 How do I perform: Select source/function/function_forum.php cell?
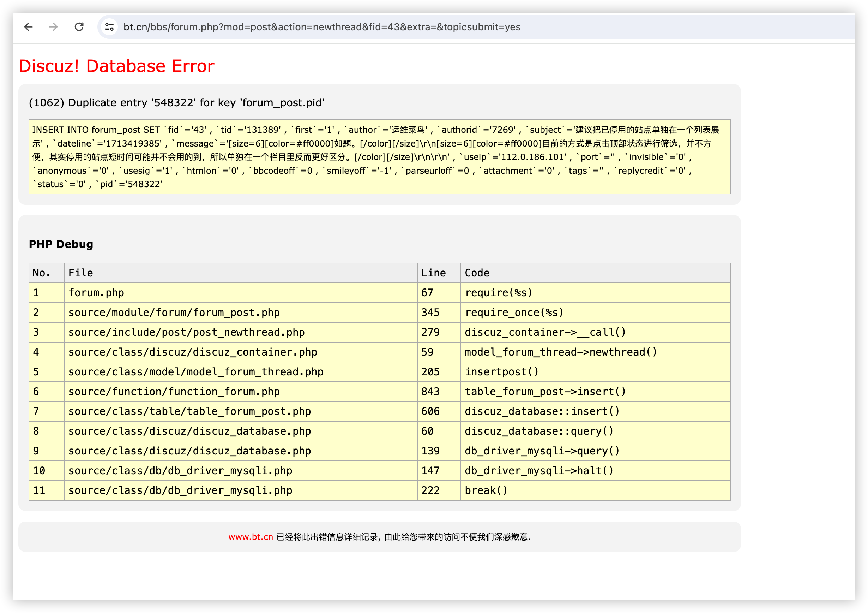pos(241,392)
